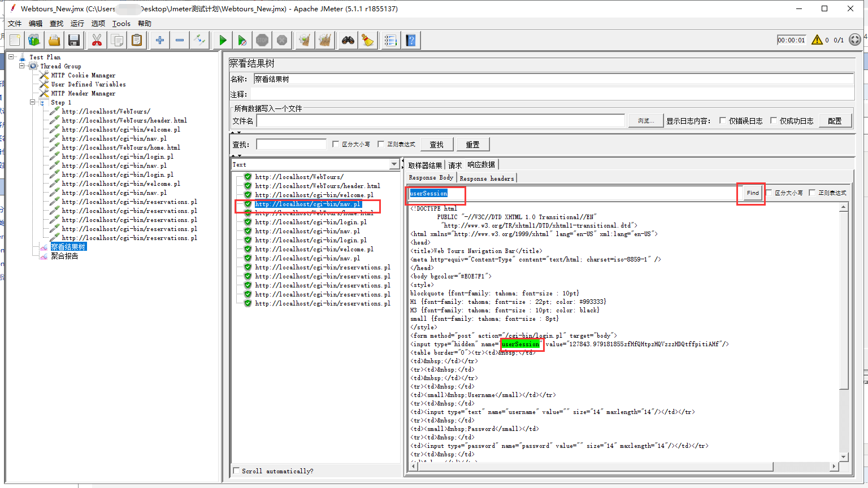
Task: Start the test with the green play icon
Action: (x=223, y=40)
